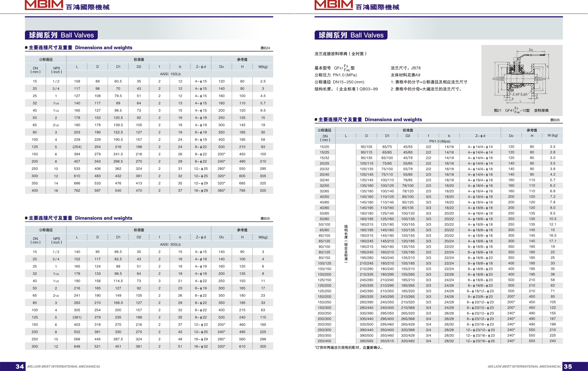Click '百鴻國際機械' company name on page 34
The width and height of the screenshot is (588, 371).
click(x=88, y=7)
